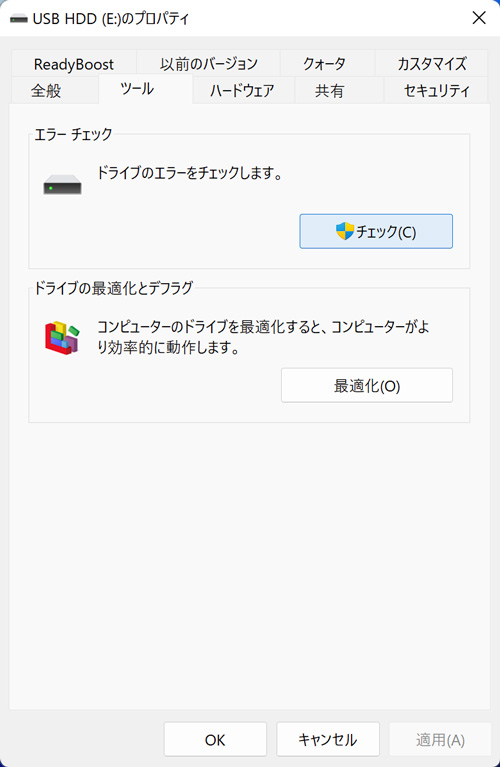This screenshot has height=767, width=500.
Task: Click the 適用(A) button
Action: coord(440,739)
